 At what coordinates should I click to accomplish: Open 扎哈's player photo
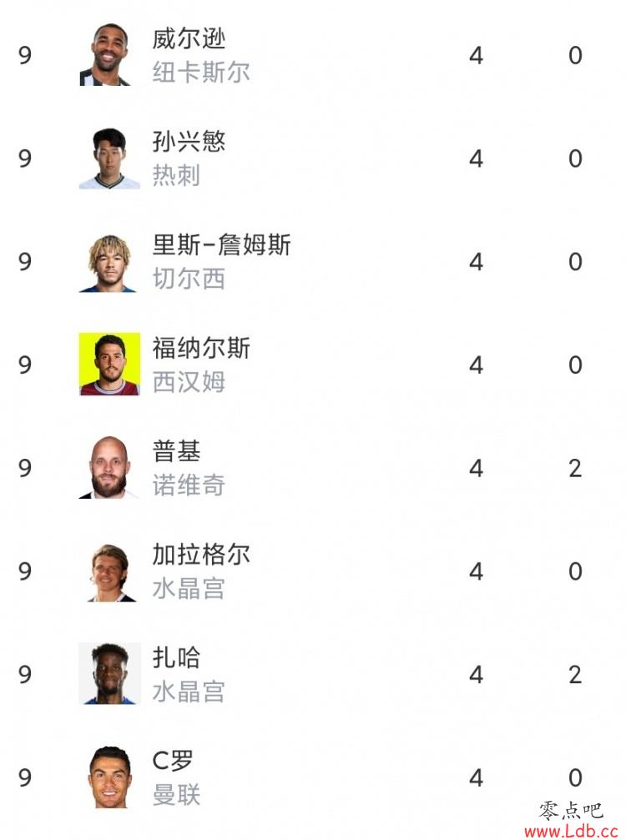109,674
